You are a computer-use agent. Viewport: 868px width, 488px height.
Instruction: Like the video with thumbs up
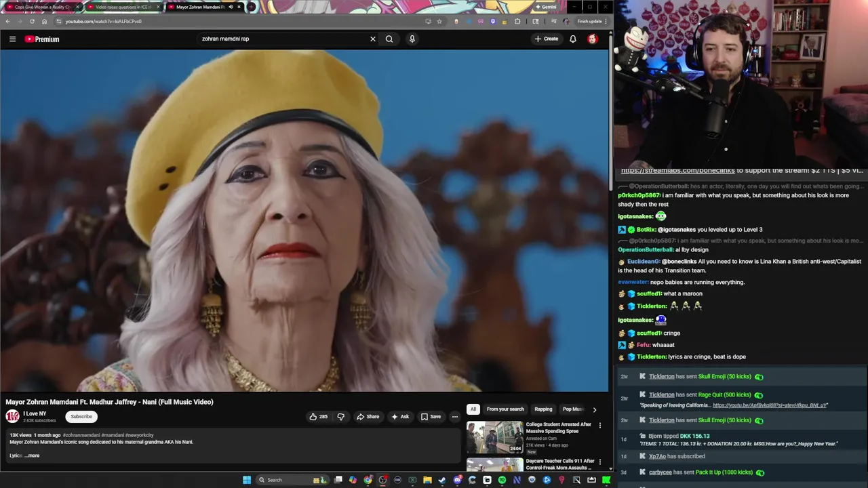(318, 417)
